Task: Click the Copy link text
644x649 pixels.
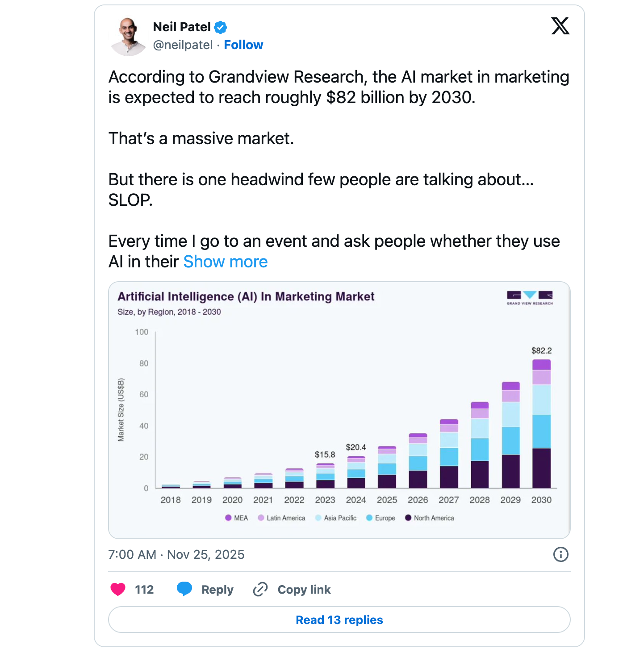Action: (304, 590)
